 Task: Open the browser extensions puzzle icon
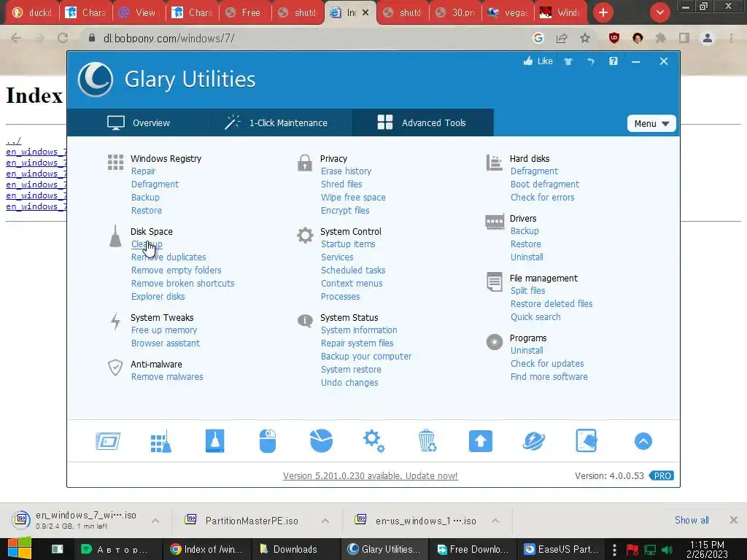[660, 38]
